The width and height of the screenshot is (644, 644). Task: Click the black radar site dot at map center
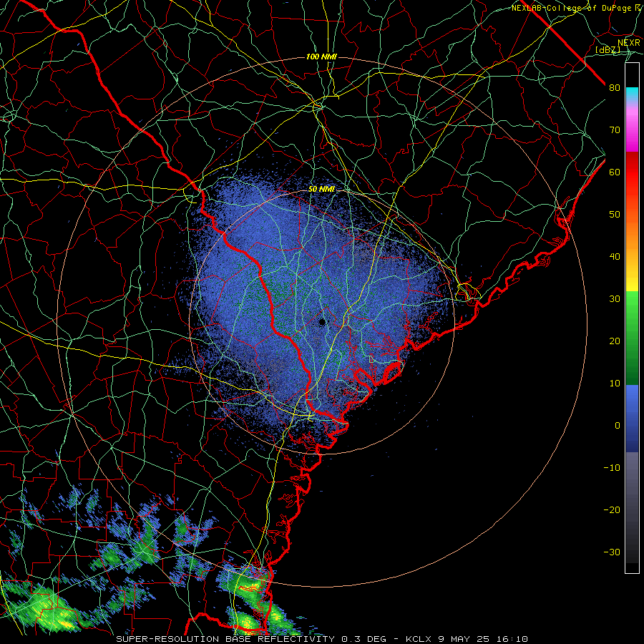tap(322, 322)
